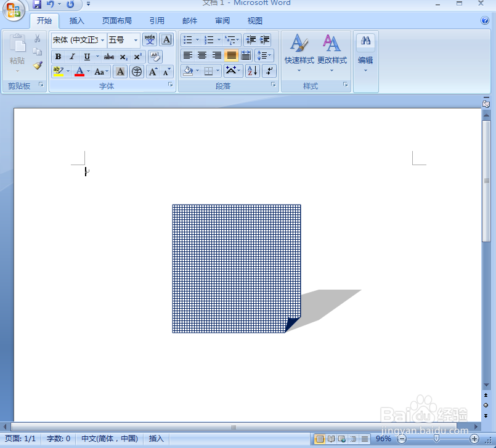The width and height of the screenshot is (496, 448).
Task: Click language 中文(简体，中国) status
Action: [x=110, y=439]
